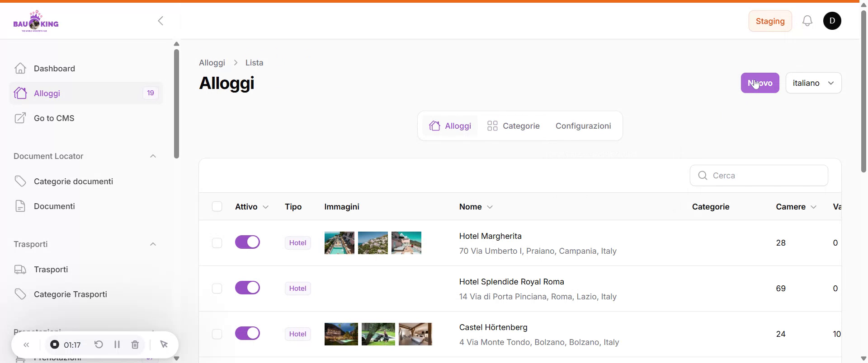Open Hotel Splendide Royal Roma link

[512, 282]
